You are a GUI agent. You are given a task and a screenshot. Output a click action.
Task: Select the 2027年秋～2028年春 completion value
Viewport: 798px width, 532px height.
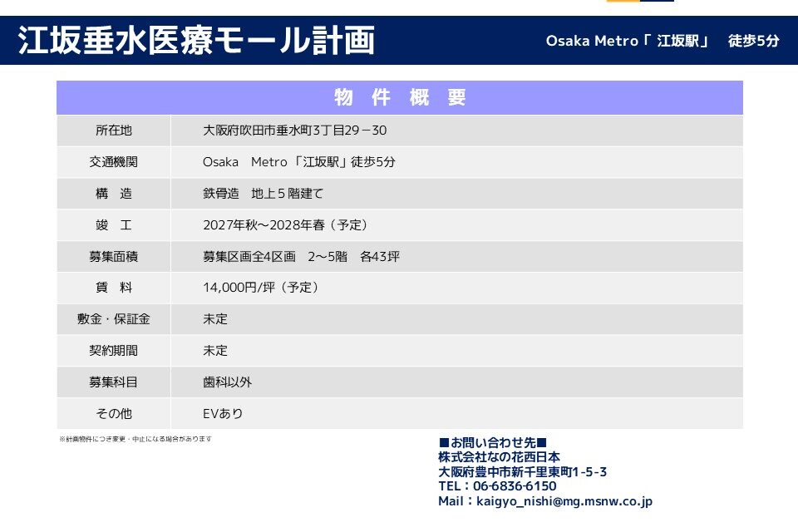point(285,225)
